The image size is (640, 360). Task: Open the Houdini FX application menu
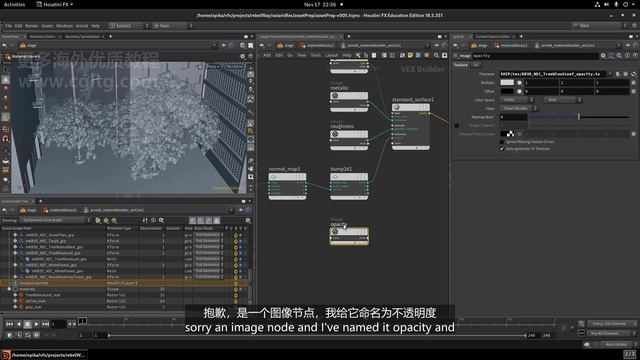pos(55,4)
